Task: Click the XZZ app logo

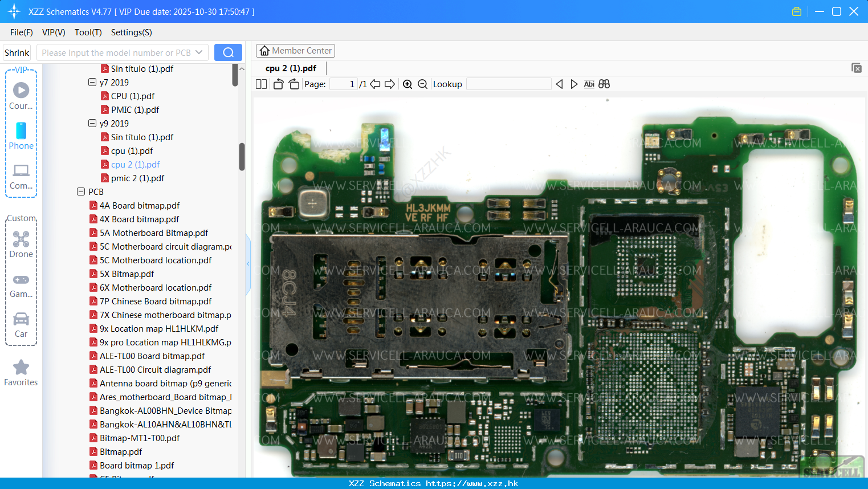Action: coord(14,11)
